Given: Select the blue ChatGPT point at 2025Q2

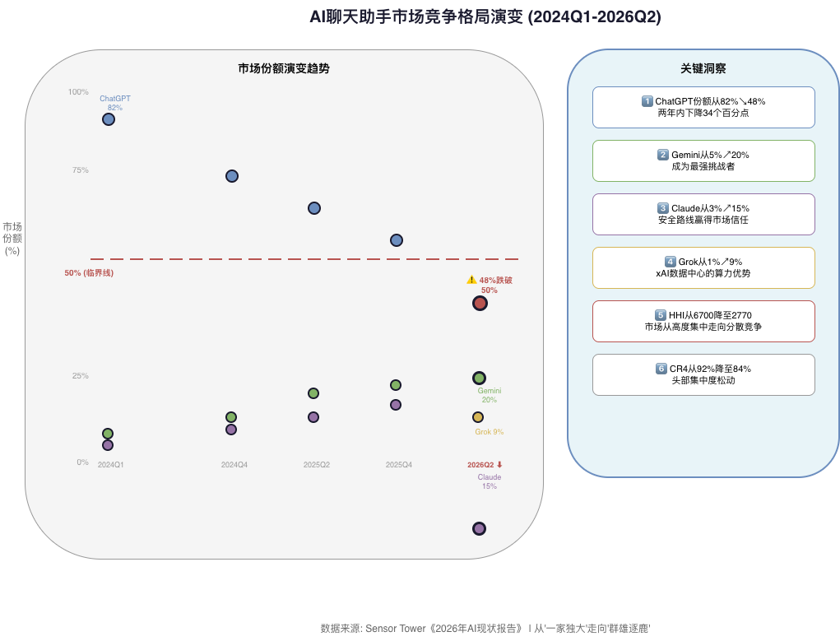Looking at the screenshot, I should (x=314, y=208).
